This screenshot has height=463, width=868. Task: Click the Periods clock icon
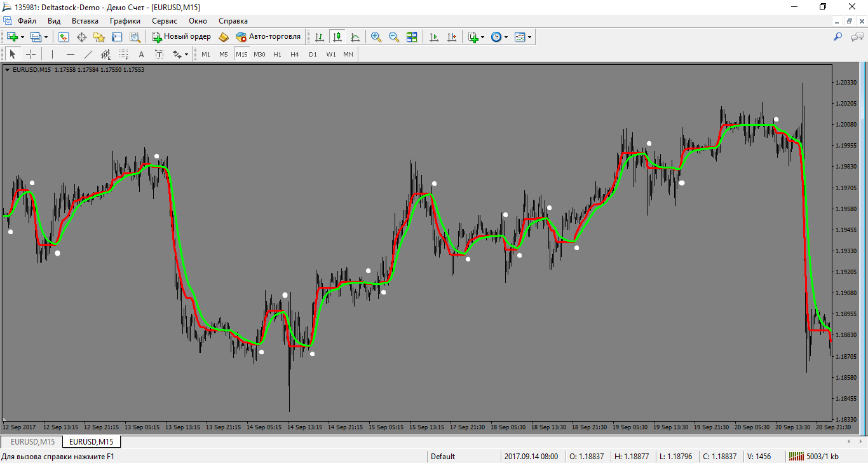point(496,37)
